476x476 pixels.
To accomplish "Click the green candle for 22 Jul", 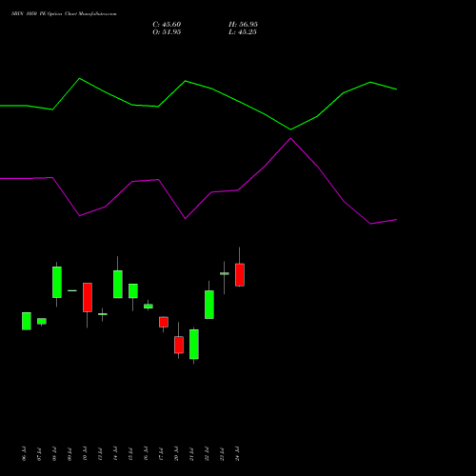I will pos(209,305).
